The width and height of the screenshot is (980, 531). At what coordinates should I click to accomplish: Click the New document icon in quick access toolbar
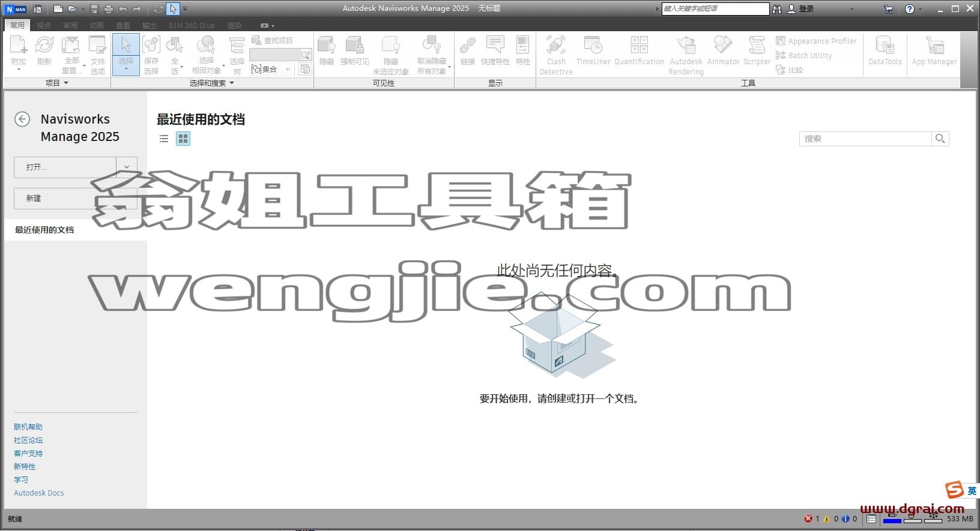[58, 9]
